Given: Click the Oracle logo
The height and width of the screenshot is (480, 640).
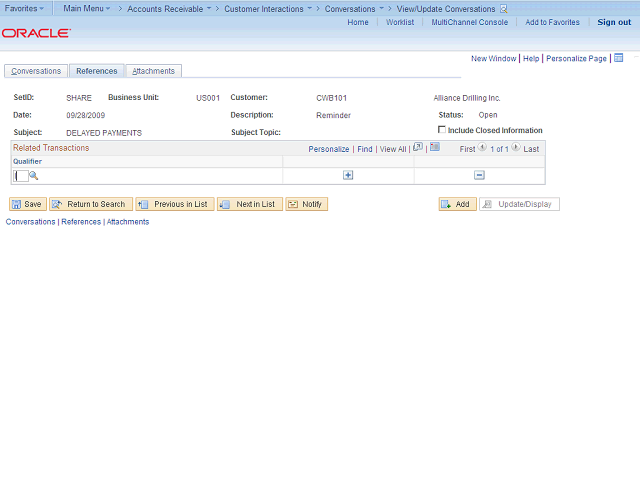Looking at the screenshot, I should (x=36, y=33).
